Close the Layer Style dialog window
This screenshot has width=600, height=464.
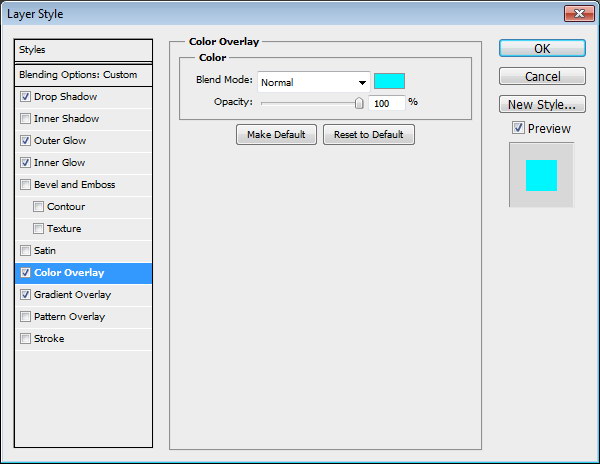pos(575,13)
